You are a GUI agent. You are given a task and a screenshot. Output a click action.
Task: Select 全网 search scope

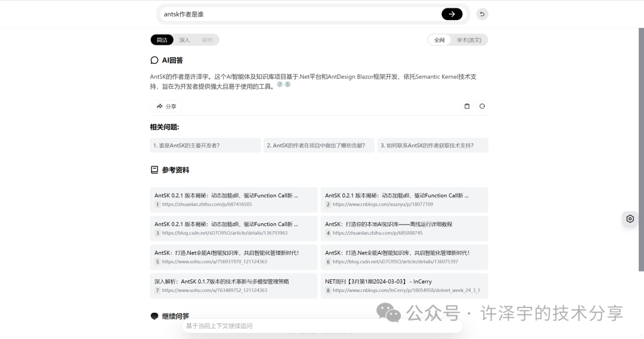tap(439, 40)
